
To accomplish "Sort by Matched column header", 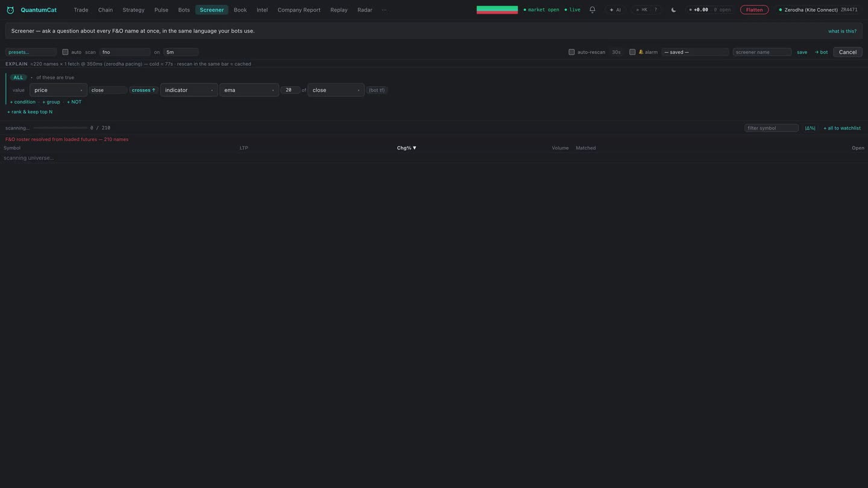I will tap(585, 148).
